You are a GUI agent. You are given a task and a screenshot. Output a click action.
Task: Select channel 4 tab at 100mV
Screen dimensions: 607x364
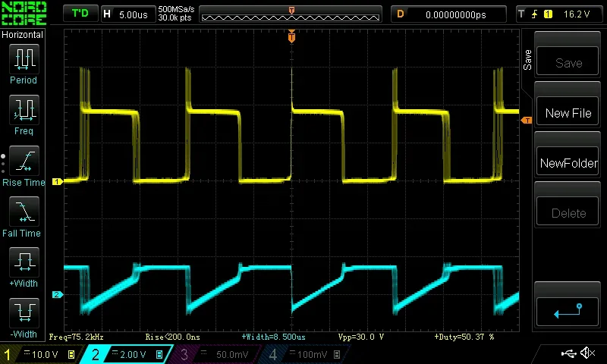click(306, 354)
